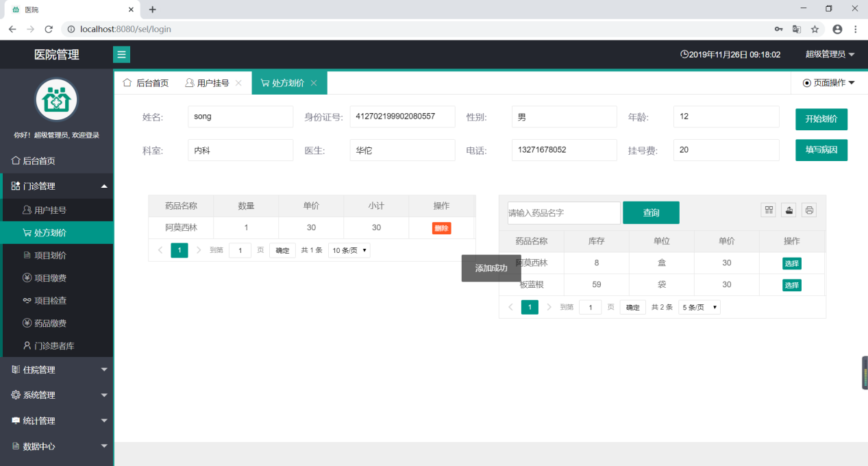Open the Chrome three-dot menu
This screenshot has height=466, width=868.
click(x=856, y=29)
